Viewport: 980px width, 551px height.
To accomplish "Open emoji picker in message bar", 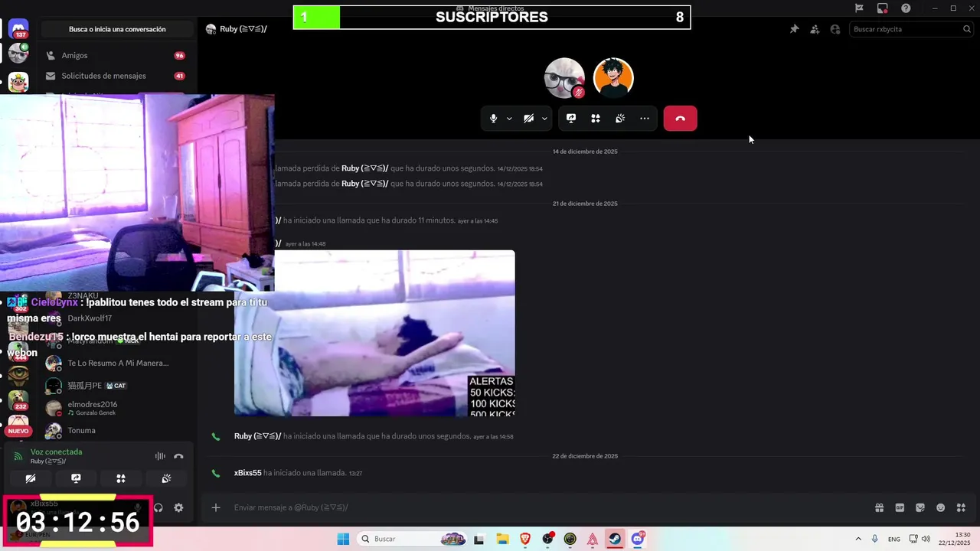I will point(941,507).
